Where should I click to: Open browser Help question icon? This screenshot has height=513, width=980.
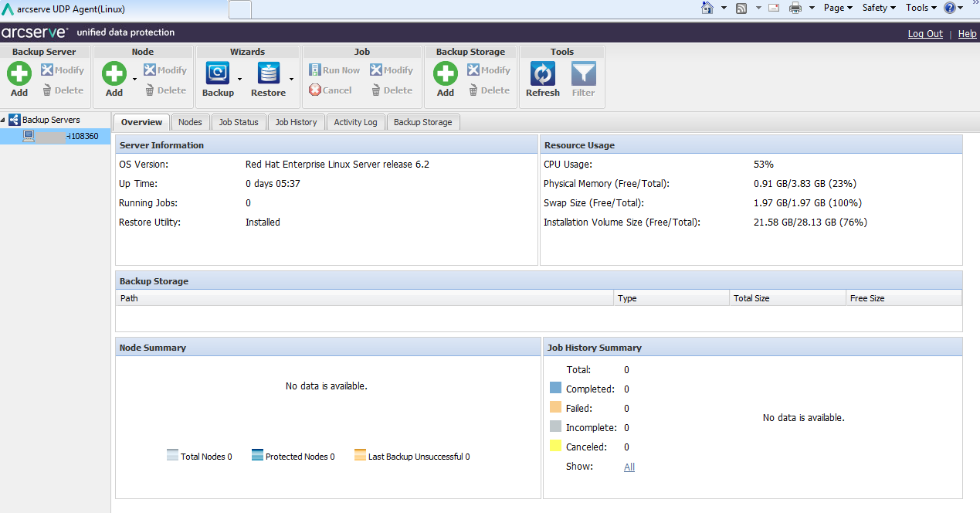pyautogui.click(x=950, y=8)
